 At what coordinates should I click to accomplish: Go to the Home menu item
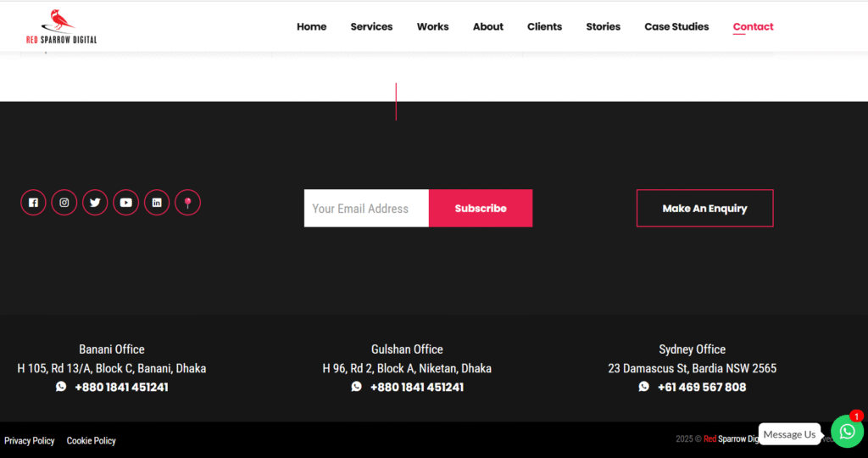(x=312, y=26)
